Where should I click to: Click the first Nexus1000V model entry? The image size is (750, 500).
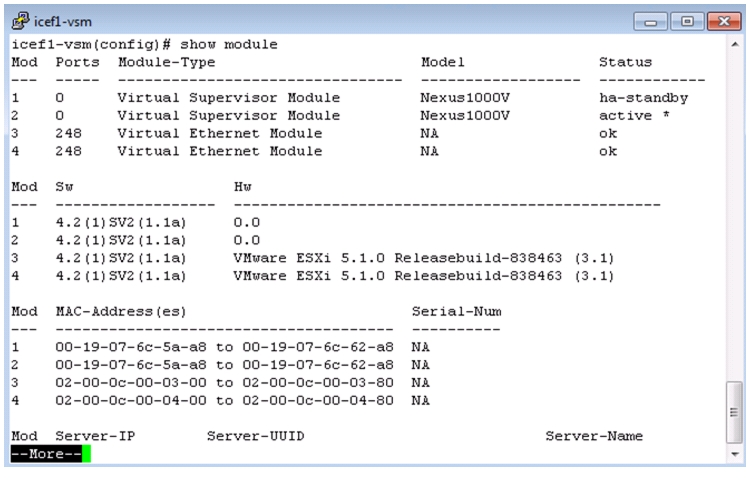point(465,98)
